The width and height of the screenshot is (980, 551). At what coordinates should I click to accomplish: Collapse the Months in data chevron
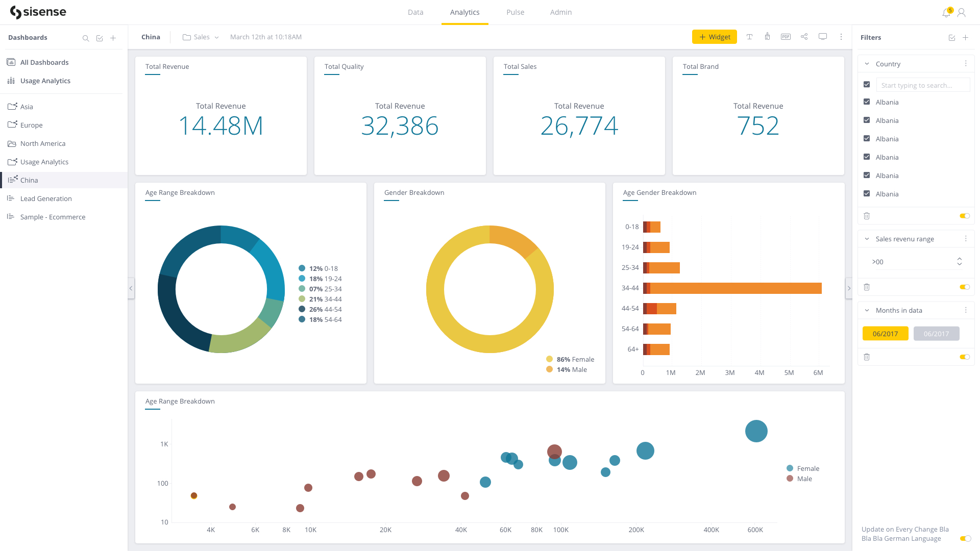click(x=867, y=310)
